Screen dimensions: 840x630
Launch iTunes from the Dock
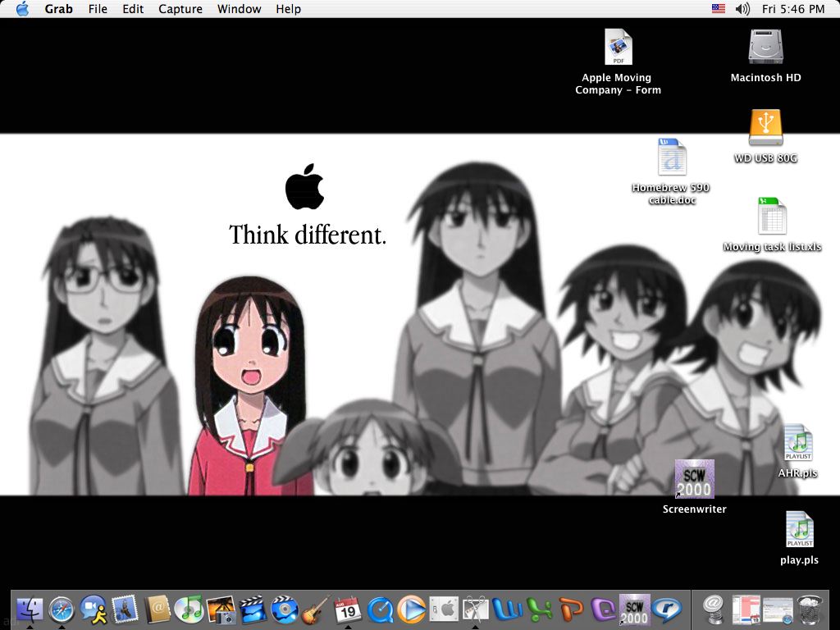pyautogui.click(x=189, y=609)
